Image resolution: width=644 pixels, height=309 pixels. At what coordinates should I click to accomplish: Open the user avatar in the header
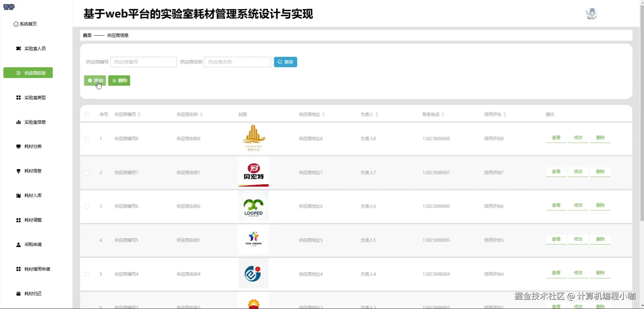(591, 13)
